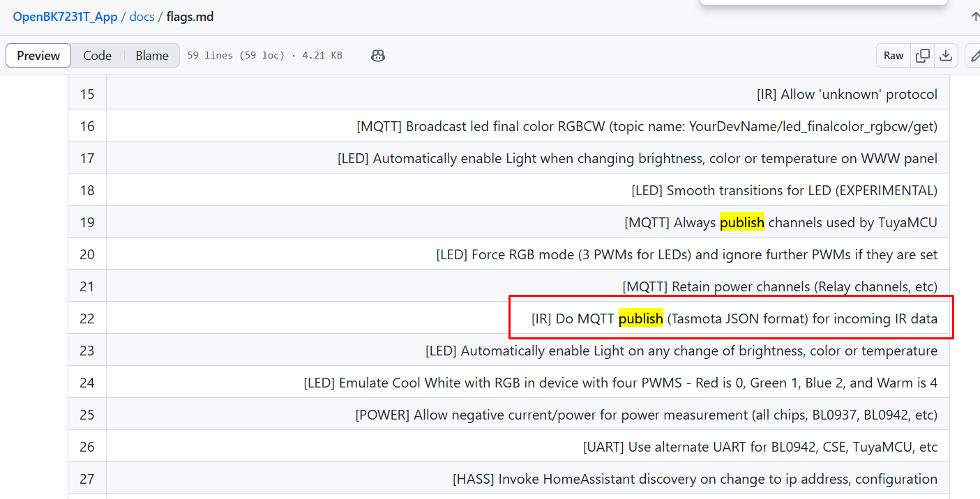980x499 pixels.
Task: Click '[POWER] Allow negative current/power' row text
Action: (647, 415)
